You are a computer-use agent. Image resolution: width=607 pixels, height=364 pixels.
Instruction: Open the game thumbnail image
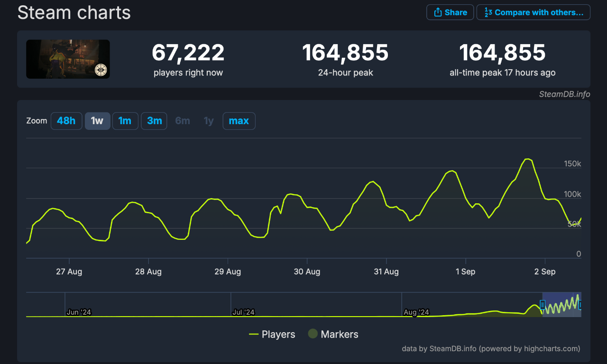(x=68, y=59)
